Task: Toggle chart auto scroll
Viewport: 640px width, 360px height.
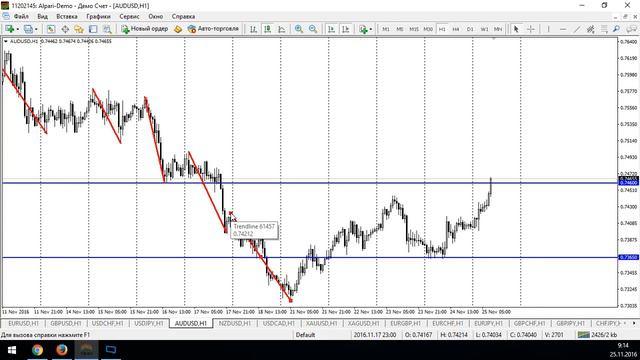Action: point(331,29)
